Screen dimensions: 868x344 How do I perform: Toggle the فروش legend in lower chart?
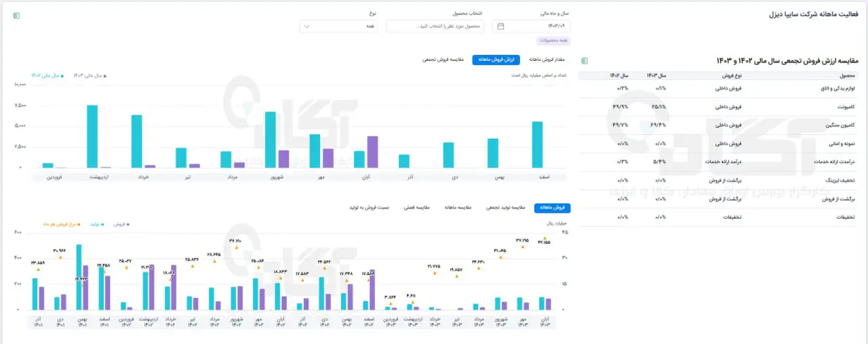pos(121,223)
